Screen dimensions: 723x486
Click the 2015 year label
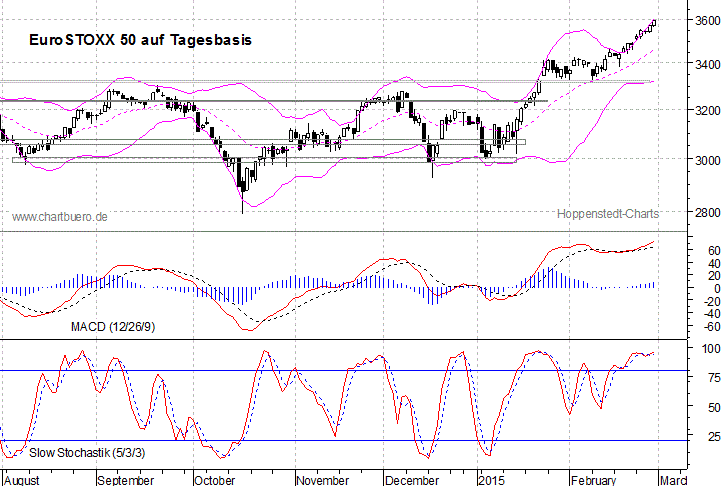[x=491, y=480]
